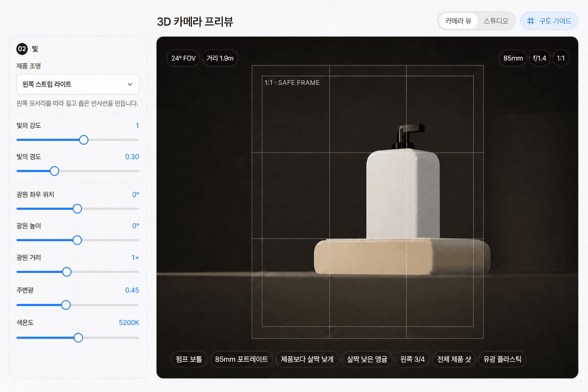Select the 펌프 보틀 tag
Screen dimensions: 588x392
point(189,359)
